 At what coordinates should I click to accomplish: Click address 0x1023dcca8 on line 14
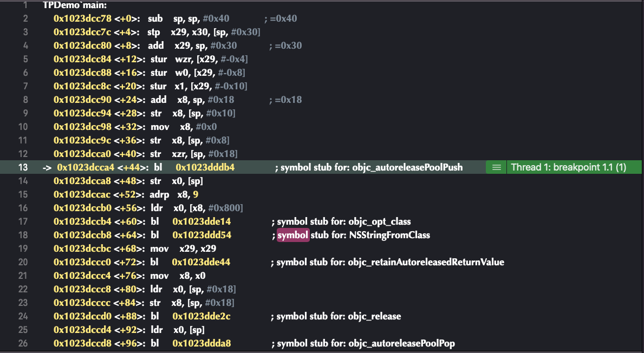click(82, 181)
